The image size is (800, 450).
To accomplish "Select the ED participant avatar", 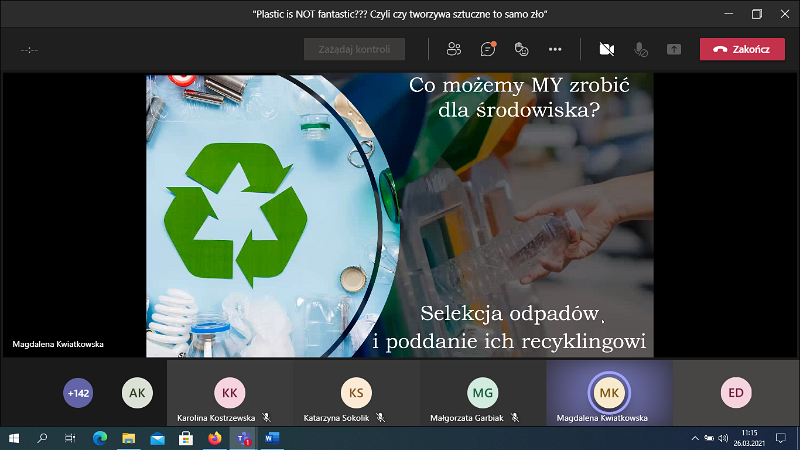I will (736, 393).
